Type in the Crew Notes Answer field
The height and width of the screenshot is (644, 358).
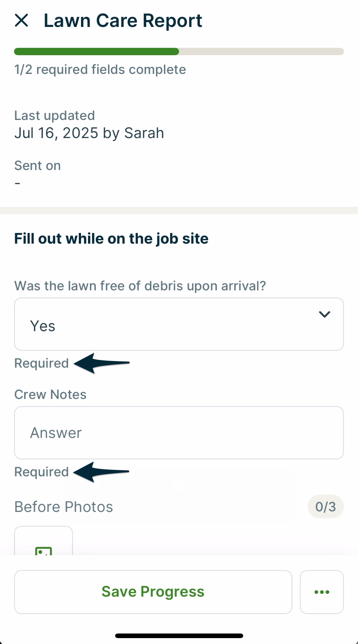179,433
